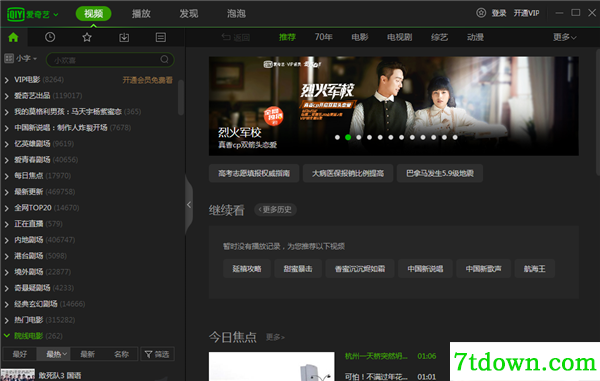Open the iQIYI logo menu arrow
Viewport: 600px width, 381px height.
coord(56,15)
